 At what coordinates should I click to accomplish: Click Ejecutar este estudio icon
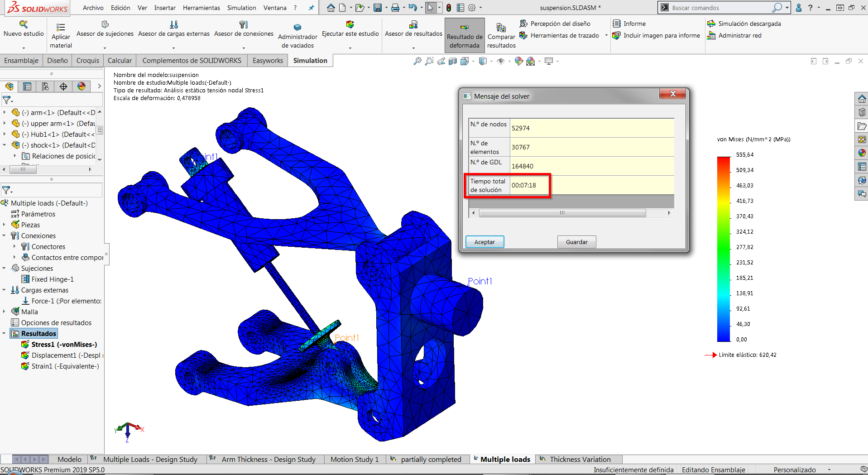(350, 24)
